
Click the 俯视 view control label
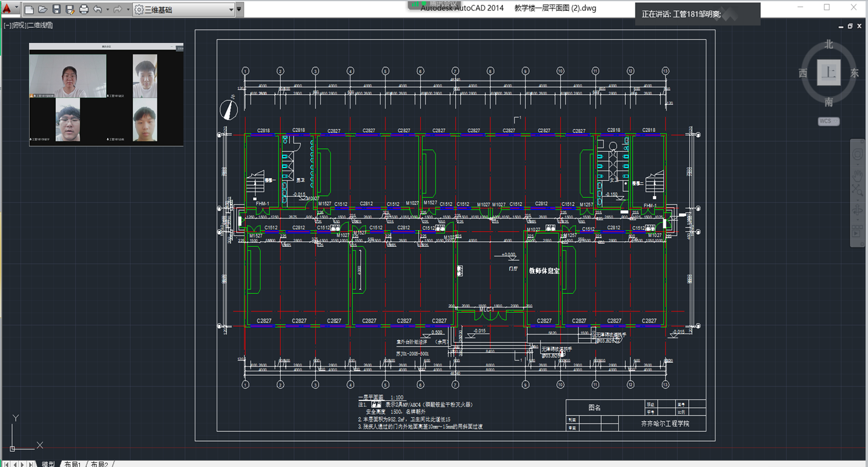19,25
